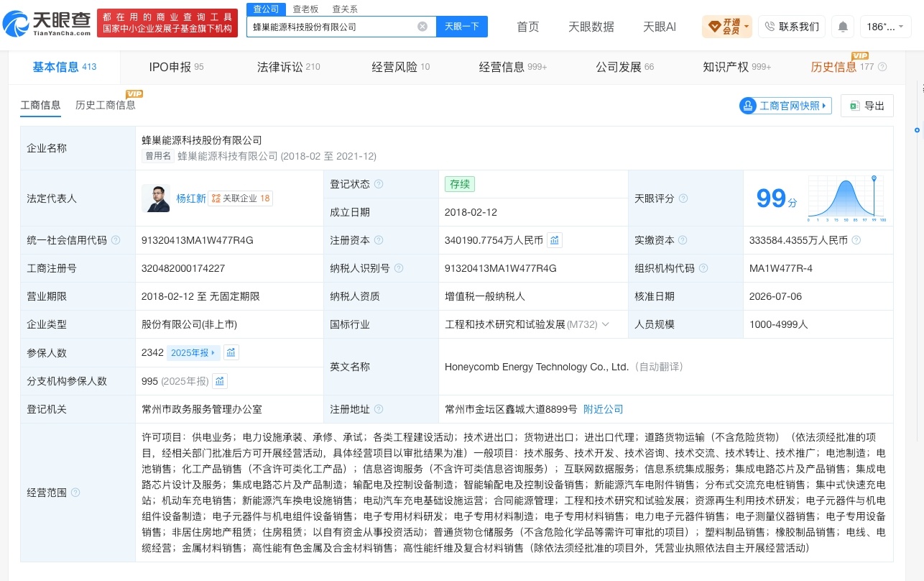Viewport: 924px width, 581px height.
Task: Click help icon beside 组织机构代码
Action: pyautogui.click(x=703, y=268)
